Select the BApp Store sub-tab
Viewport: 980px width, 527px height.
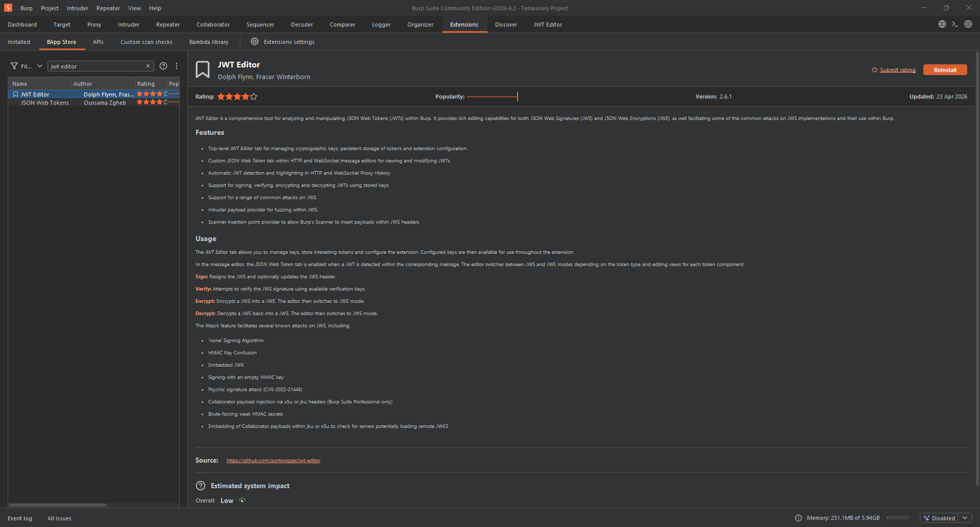coord(62,42)
